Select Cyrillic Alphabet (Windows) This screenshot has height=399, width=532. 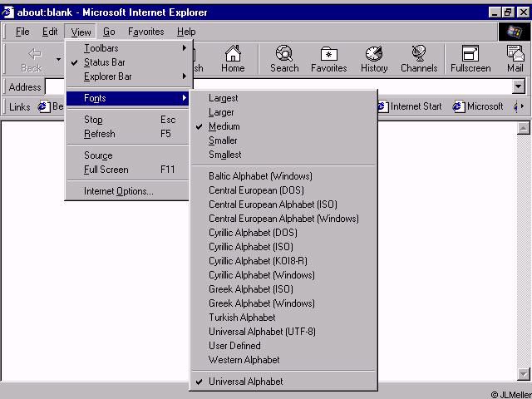(283, 275)
